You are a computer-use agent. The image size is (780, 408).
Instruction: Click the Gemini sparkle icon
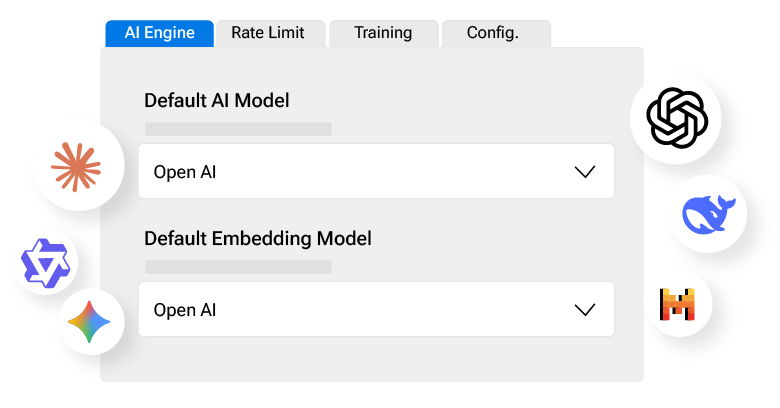pos(90,323)
